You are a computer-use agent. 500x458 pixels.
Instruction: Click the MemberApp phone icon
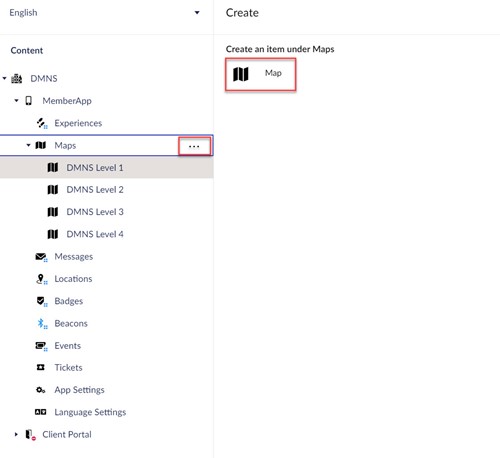(29, 101)
